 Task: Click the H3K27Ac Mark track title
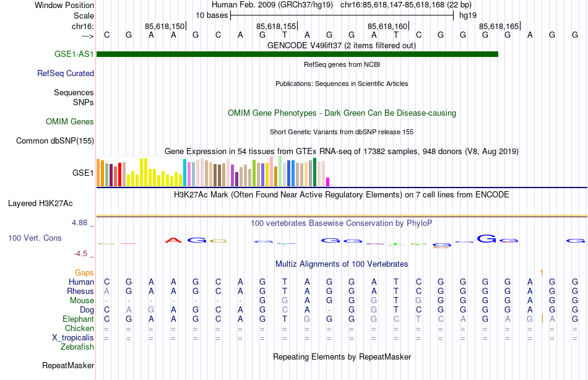pyautogui.click(x=342, y=195)
